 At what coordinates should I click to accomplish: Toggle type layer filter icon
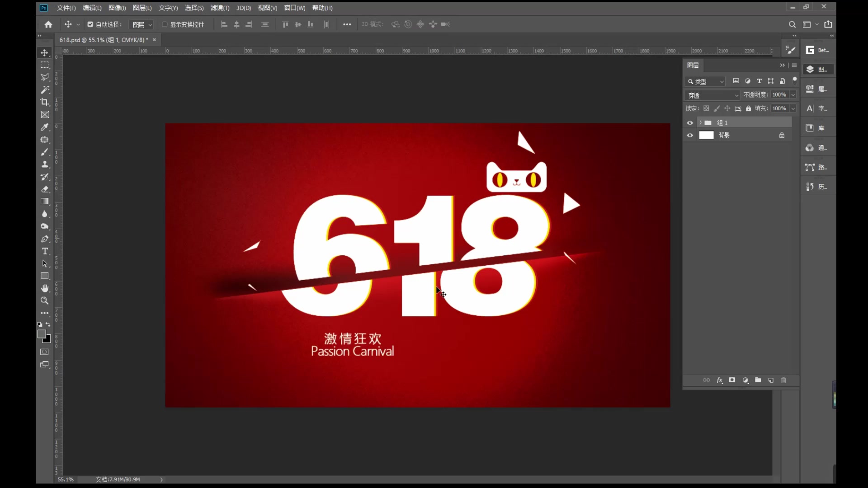pyautogui.click(x=759, y=81)
